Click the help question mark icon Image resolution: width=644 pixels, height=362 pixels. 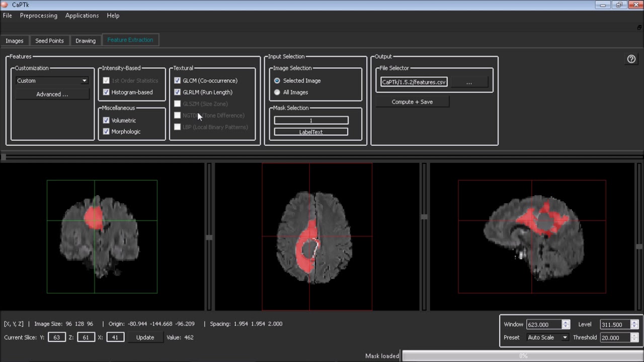(x=631, y=59)
